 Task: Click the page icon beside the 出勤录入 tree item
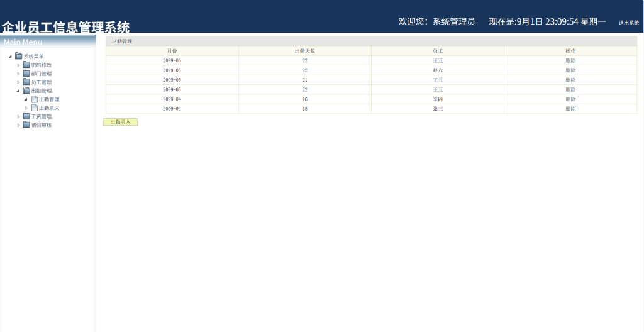35,108
